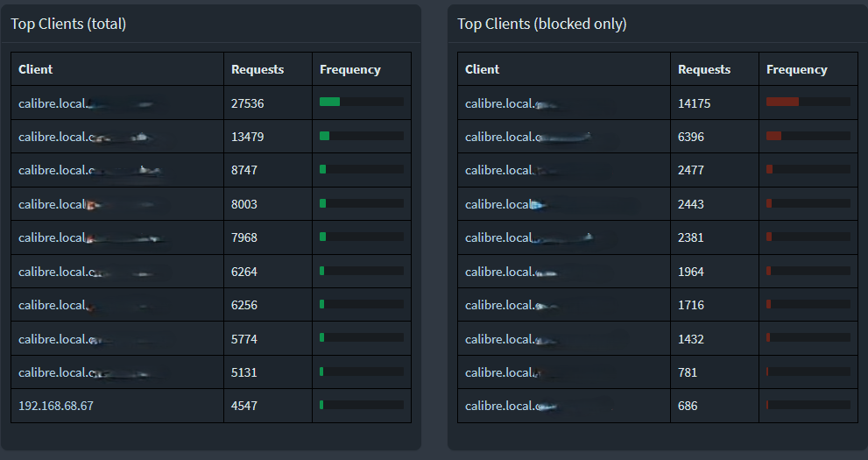Select the 6396 blocked requests value
The height and width of the screenshot is (460, 868).
pyautogui.click(x=691, y=137)
